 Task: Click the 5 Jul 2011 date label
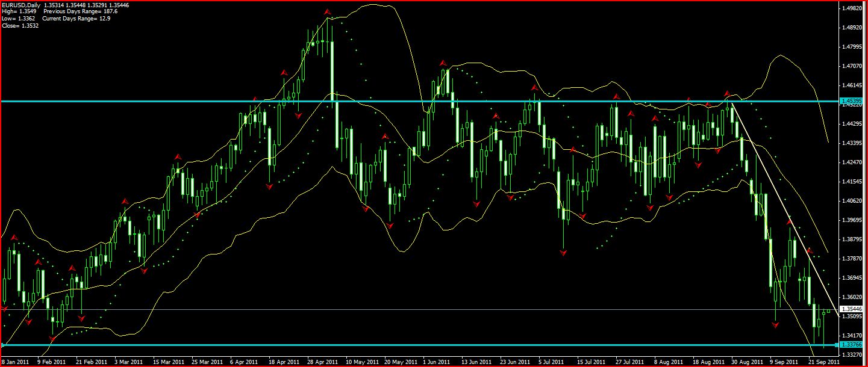tap(550, 362)
